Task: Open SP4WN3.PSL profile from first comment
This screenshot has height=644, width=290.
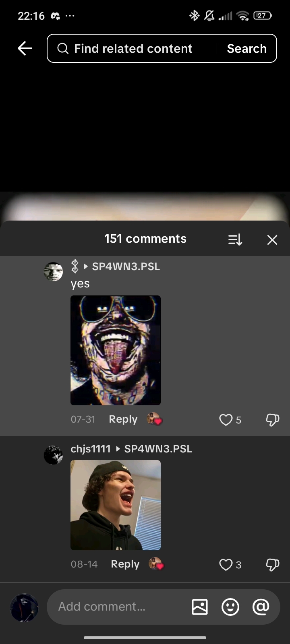Action: tap(126, 266)
